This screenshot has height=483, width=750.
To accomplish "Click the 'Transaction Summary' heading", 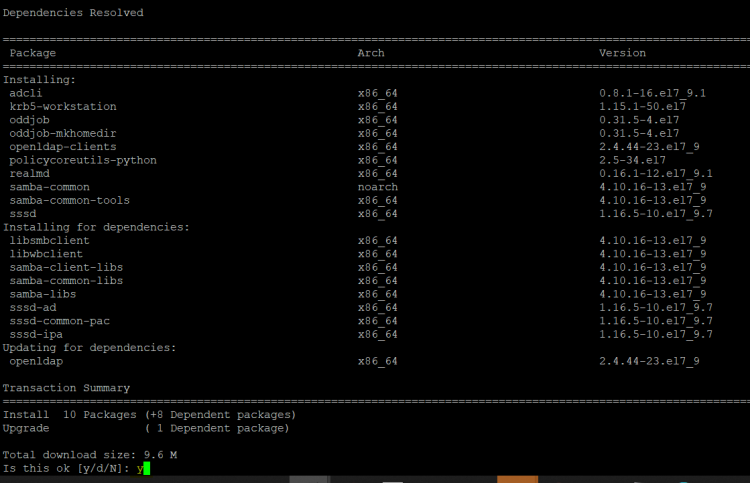I will 66,388.
